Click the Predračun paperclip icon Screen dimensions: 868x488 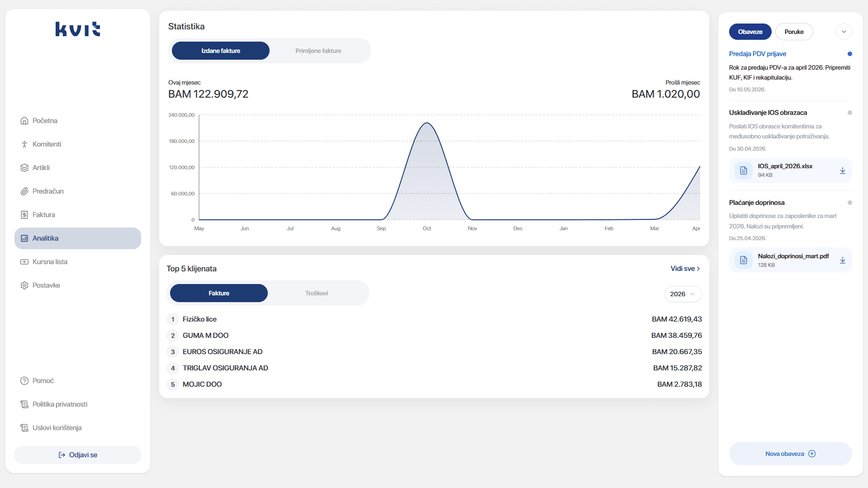[24, 191]
